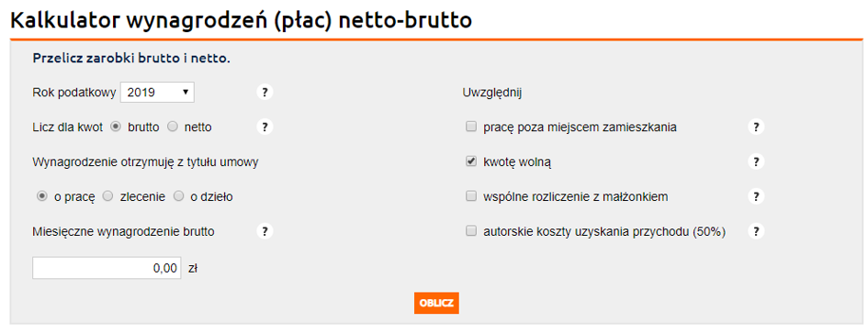Open help for wspólne rozliczenie z małżonkiem
Viewport: 868px width, 334px height.
tap(756, 196)
